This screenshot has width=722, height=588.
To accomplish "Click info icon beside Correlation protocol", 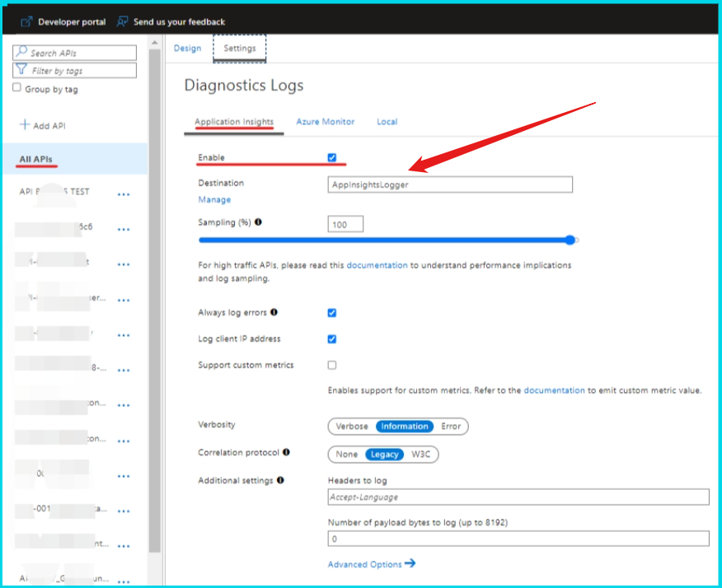I will [x=286, y=453].
